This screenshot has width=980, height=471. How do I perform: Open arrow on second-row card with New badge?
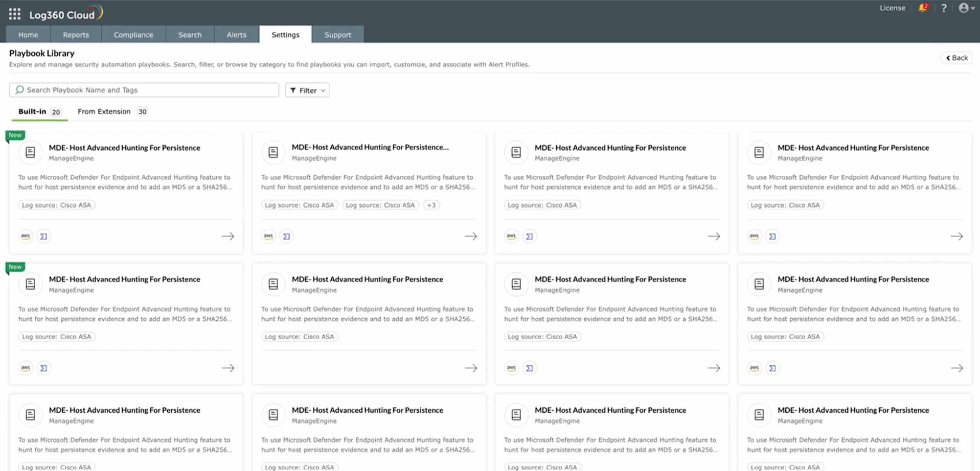point(228,368)
